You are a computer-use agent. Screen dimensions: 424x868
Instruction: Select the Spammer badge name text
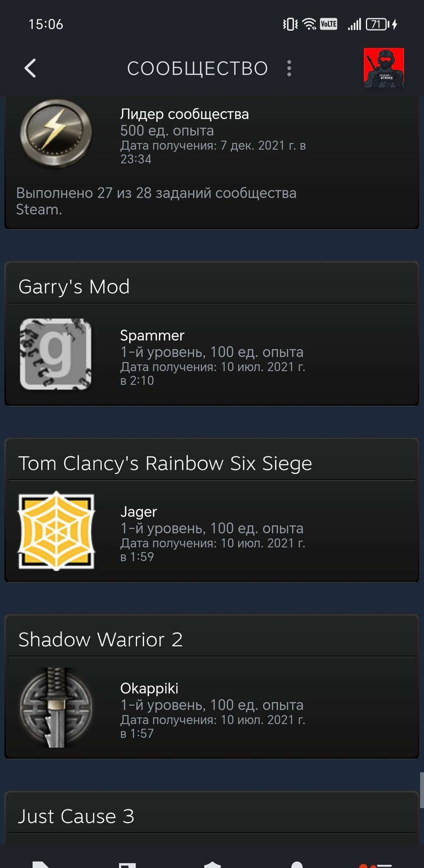[x=152, y=335]
